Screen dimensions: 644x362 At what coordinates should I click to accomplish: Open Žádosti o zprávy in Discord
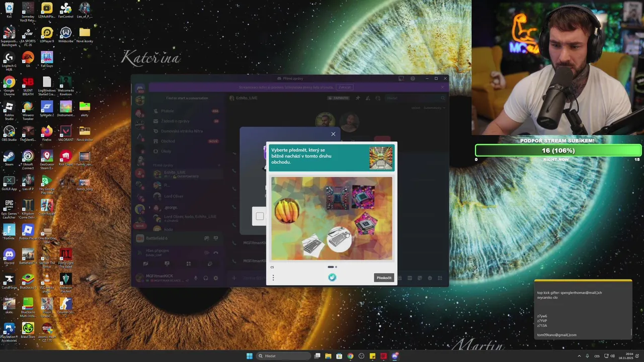187,121
